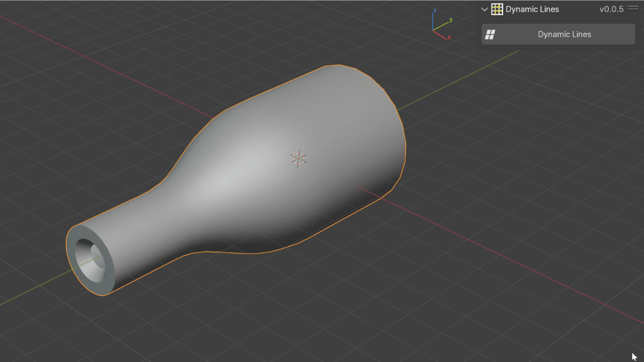Click the red X axis label on gizmo
Screen dimensions: 644x362
(449, 38)
